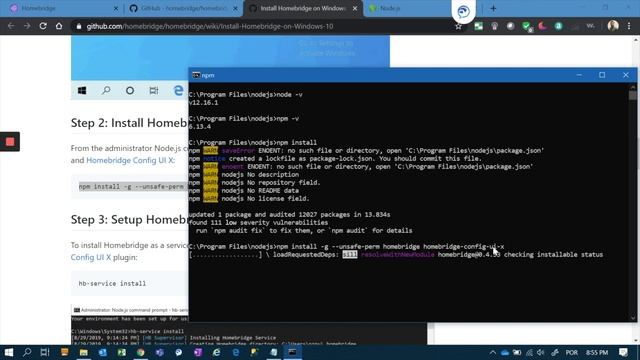Open Windows taskbar search
Image resolution: width=640 pixels, height=360 pixels.
coord(27,352)
